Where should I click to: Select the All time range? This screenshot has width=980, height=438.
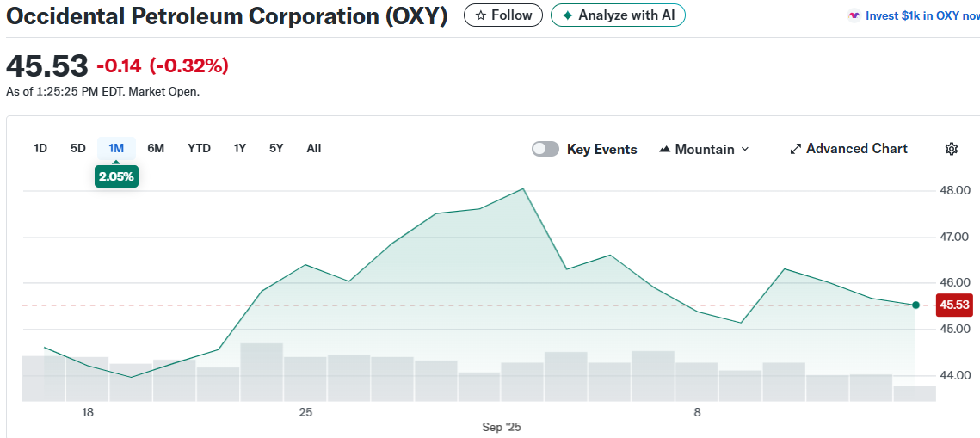[314, 149]
